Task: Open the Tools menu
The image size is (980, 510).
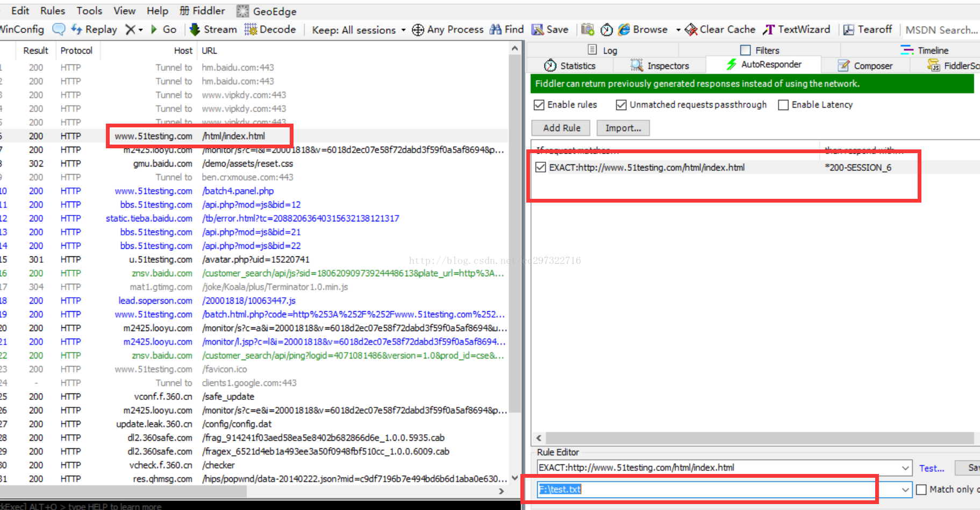Action: coord(89,11)
